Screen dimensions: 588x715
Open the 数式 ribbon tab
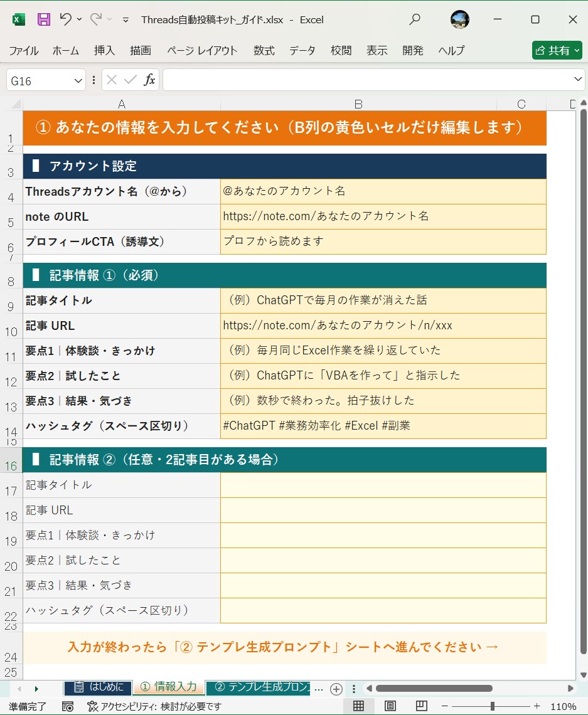(x=264, y=51)
